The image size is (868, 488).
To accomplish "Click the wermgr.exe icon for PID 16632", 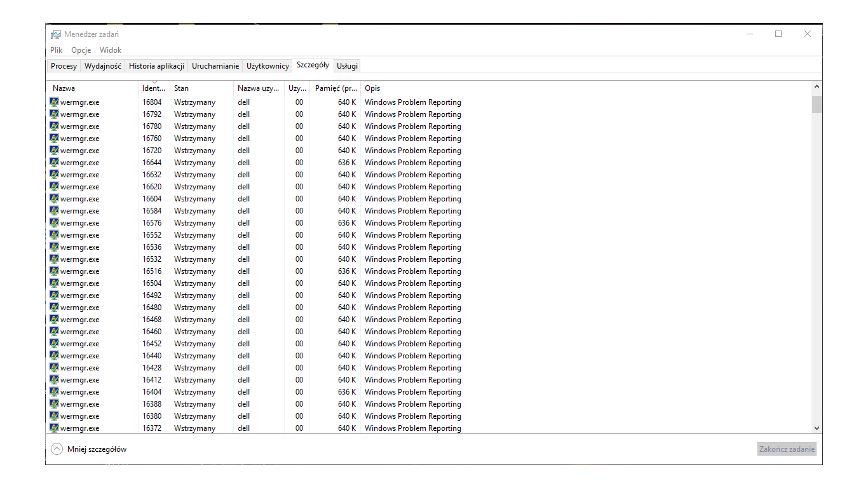I will tap(54, 174).
